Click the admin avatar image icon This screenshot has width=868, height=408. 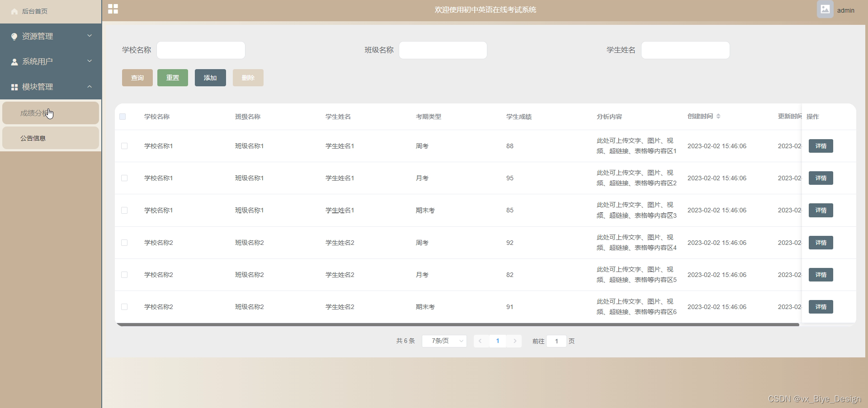click(x=825, y=9)
